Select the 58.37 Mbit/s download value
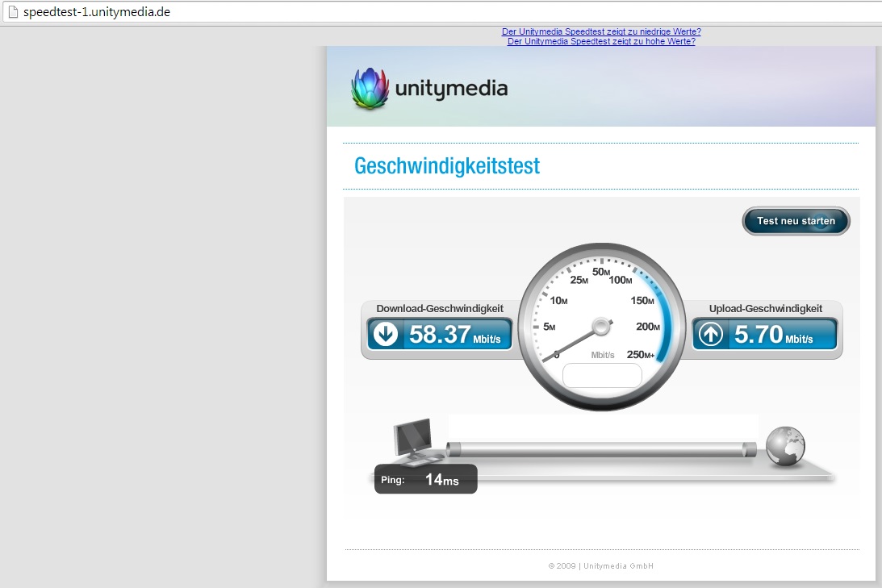The width and height of the screenshot is (882, 588). pyautogui.click(x=454, y=335)
